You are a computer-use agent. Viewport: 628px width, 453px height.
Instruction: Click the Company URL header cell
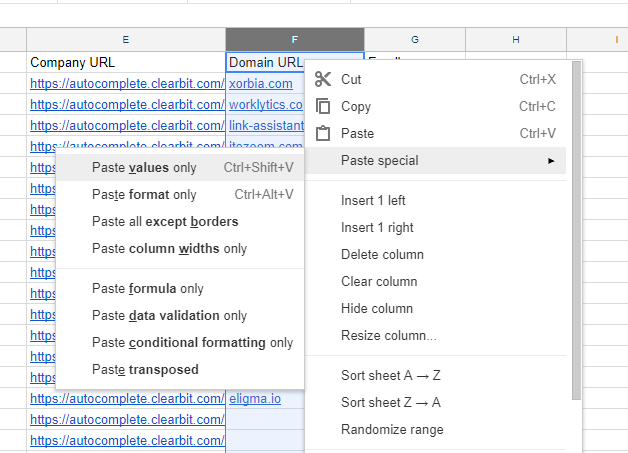pos(126,62)
